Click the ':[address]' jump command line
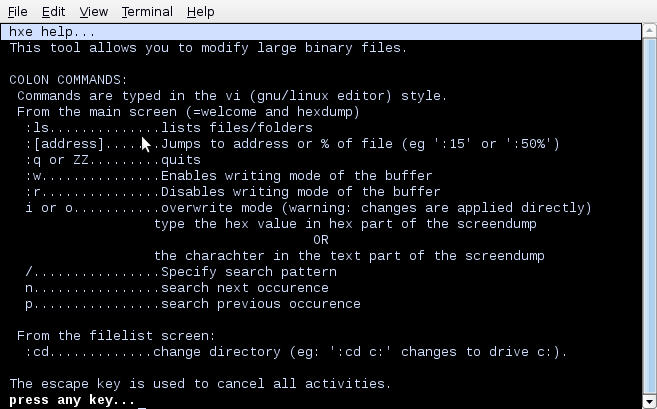 click(x=292, y=144)
